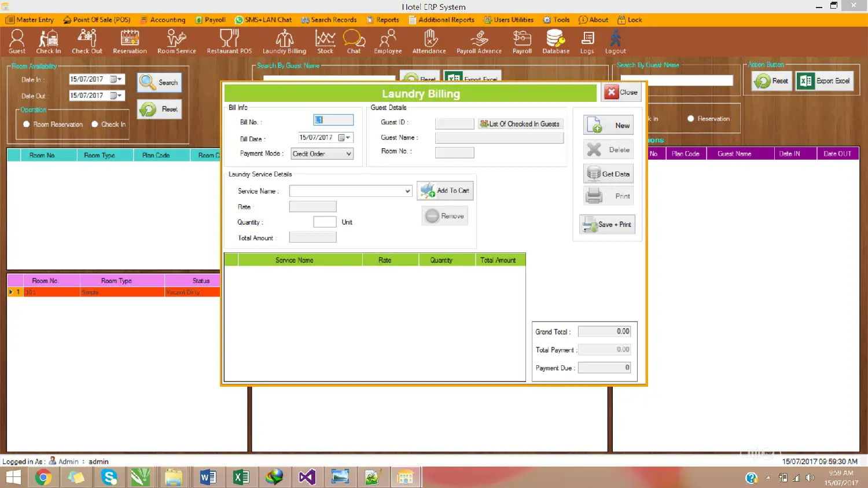Viewport: 868px width, 488px height.
Task: Open the Database toolbar icon
Action: pyautogui.click(x=556, y=41)
